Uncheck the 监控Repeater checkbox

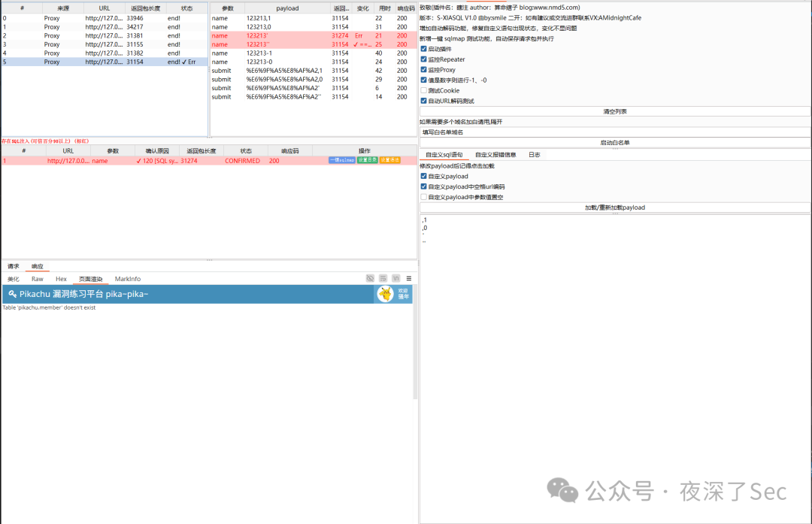coord(425,59)
